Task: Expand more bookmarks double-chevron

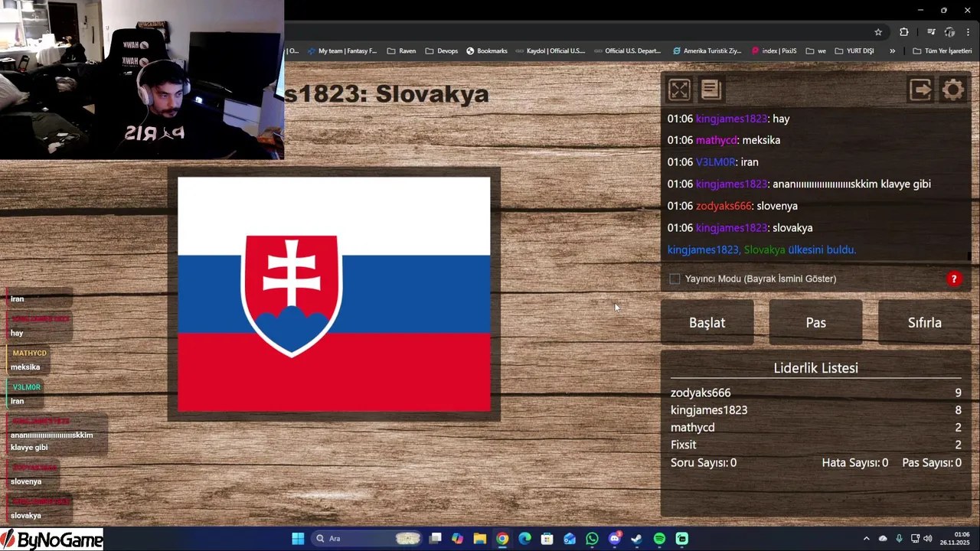Action: 892,51
